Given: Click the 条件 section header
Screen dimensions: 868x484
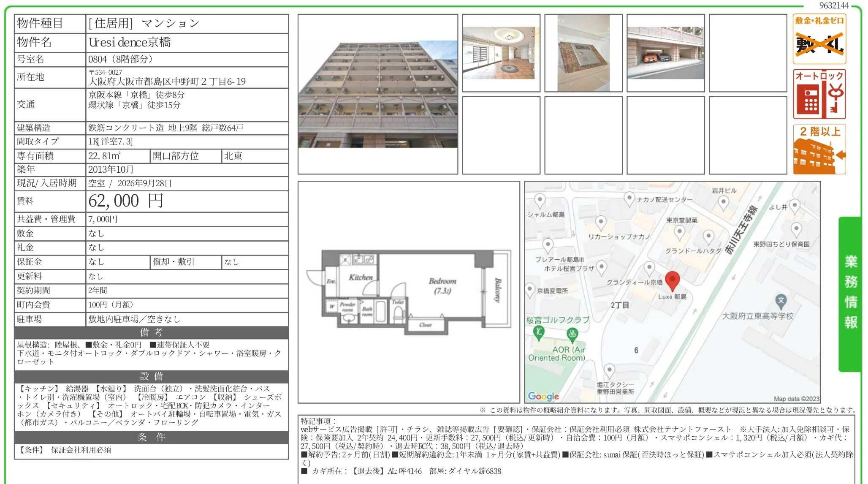Looking at the screenshot, I should (151, 437).
